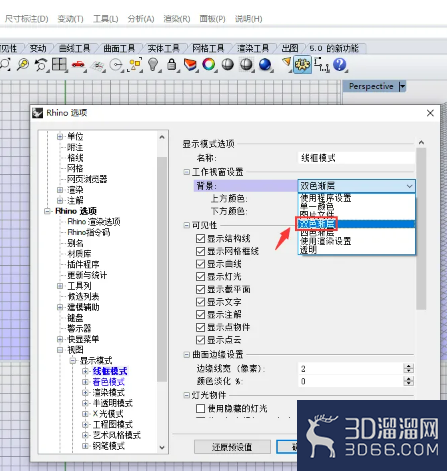Click the blue sphere Render icon
The width and height of the screenshot is (447, 471).
pos(265,64)
